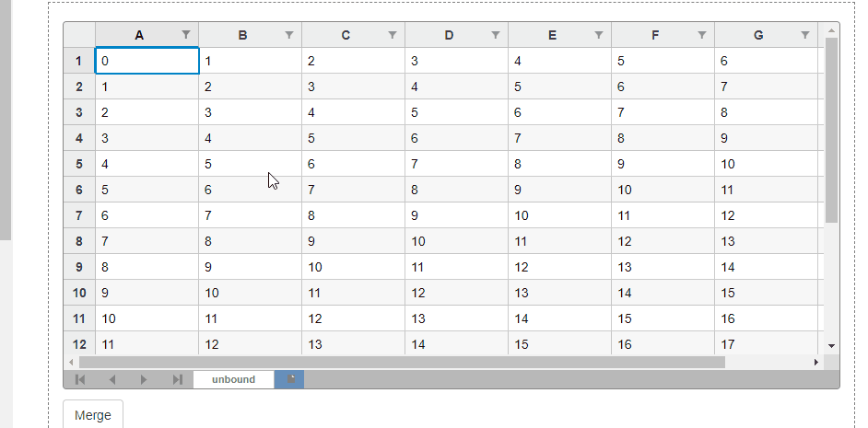
Task: Open filter dropdown on column C
Action: pos(393,35)
